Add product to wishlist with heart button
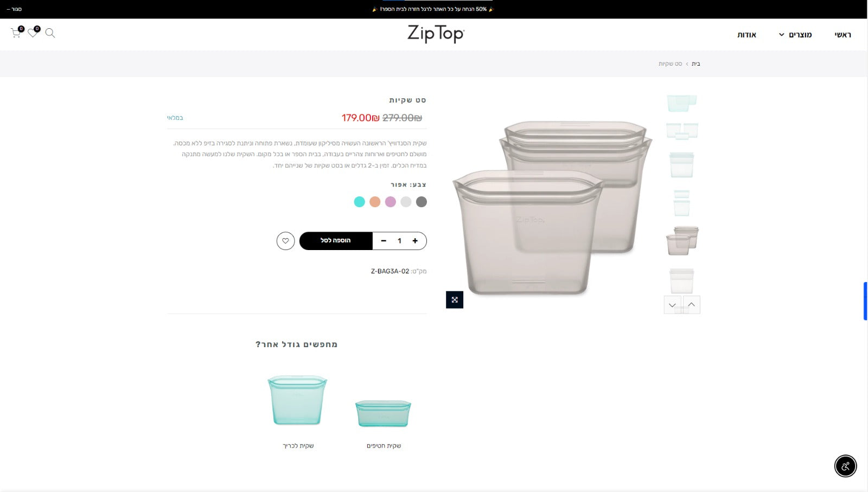 click(x=285, y=241)
